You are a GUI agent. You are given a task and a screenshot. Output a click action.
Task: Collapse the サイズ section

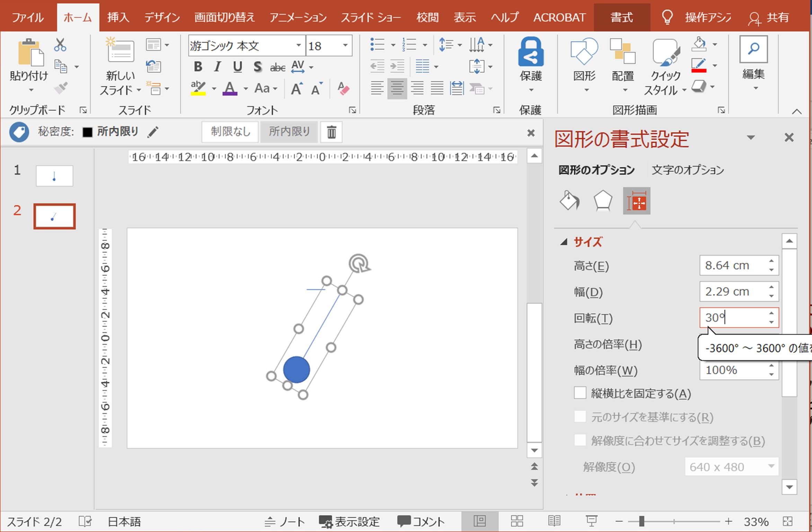pos(564,242)
